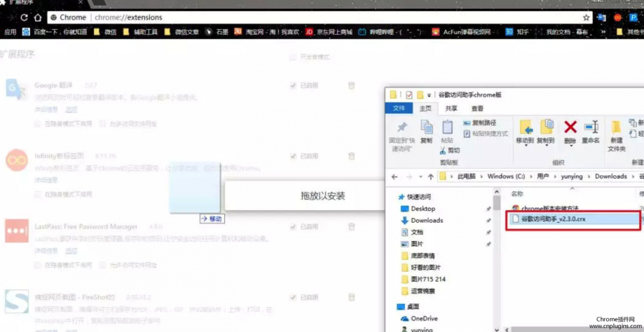This screenshot has width=644, height=332.
Task: Click the 复制 copy ribbon button
Action: 426,132
